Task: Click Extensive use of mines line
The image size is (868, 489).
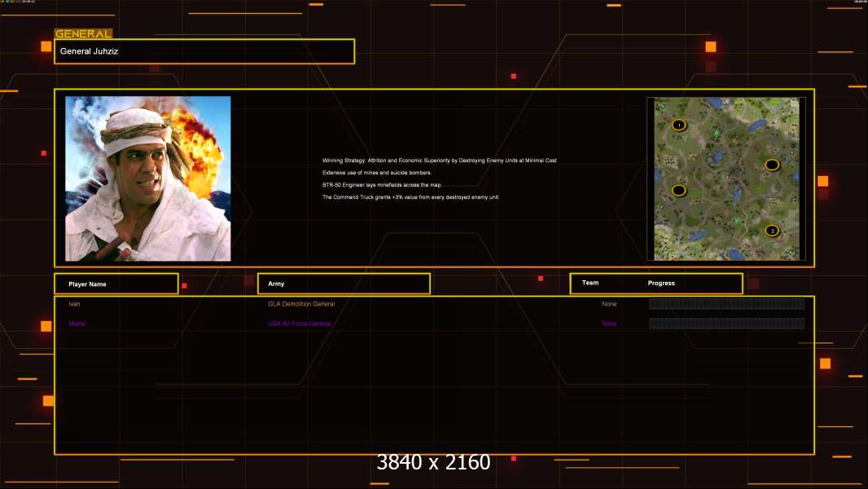Action: point(376,173)
